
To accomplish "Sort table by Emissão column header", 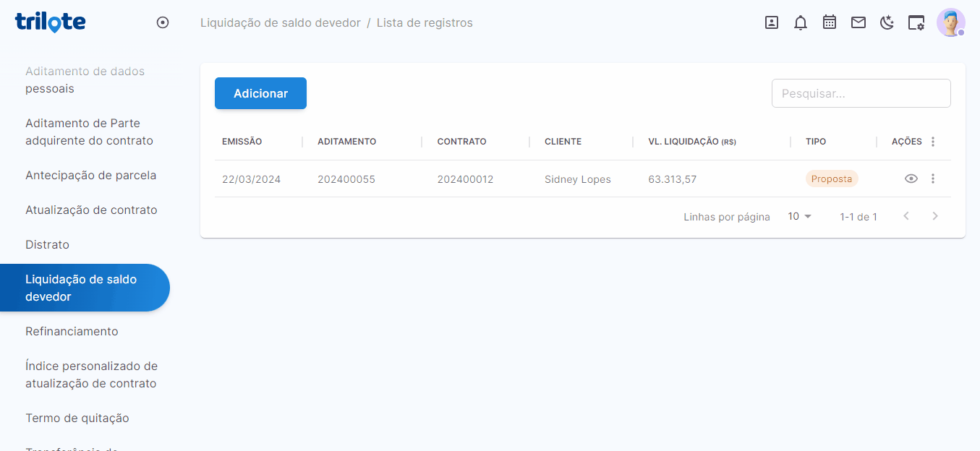I will [242, 142].
